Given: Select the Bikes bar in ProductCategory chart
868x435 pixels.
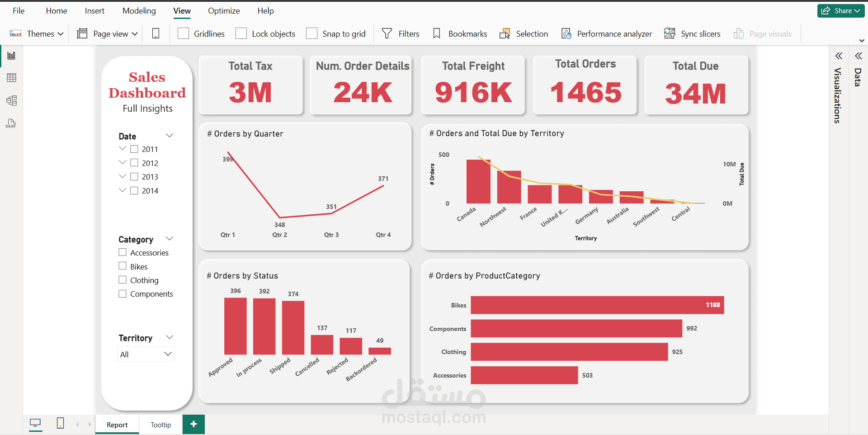Looking at the screenshot, I should point(597,305).
